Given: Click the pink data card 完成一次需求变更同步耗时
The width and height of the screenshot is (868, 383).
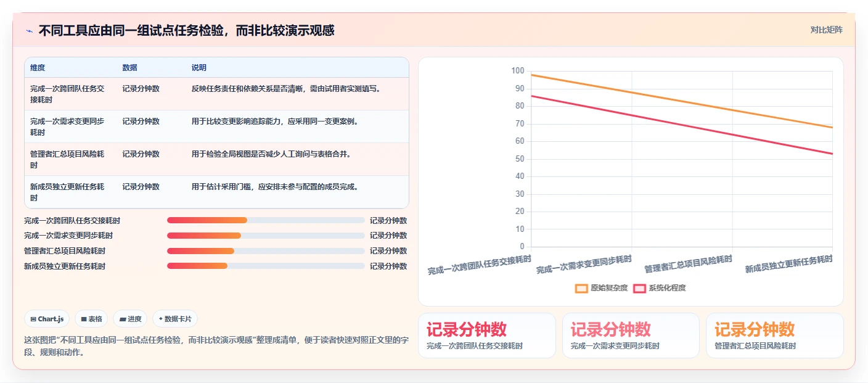Looking at the screenshot, I should (631, 336).
